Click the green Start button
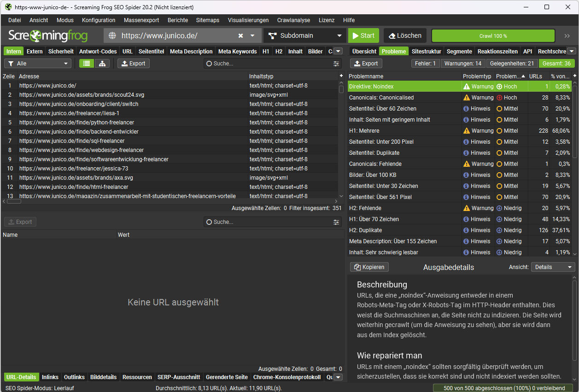Image resolution: width=579 pixels, height=392 pixels. click(363, 36)
